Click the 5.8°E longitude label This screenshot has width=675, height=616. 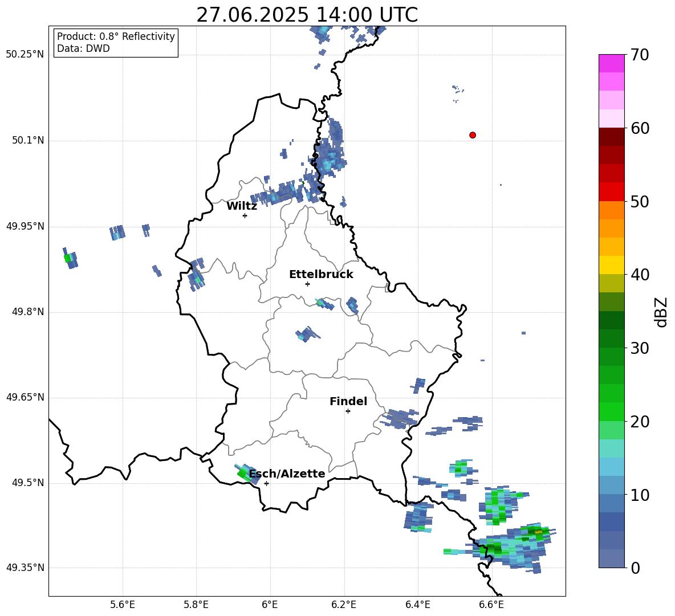196,605
